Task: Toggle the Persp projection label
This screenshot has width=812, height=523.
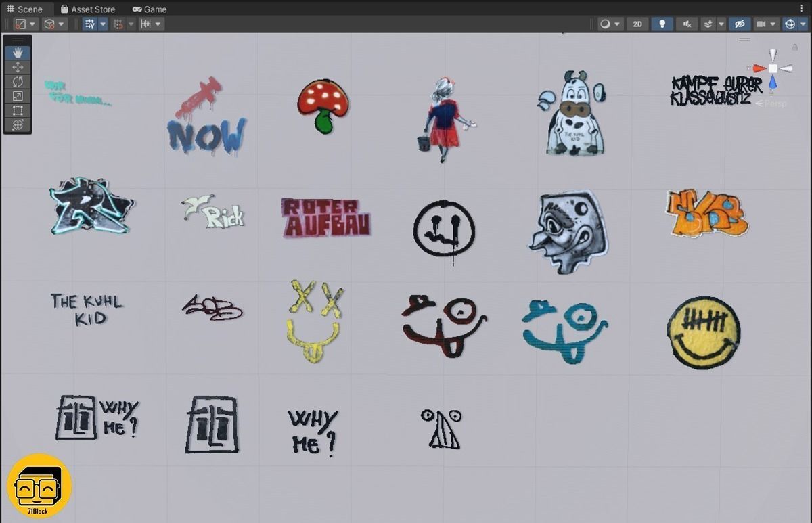Action: pyautogui.click(x=773, y=104)
